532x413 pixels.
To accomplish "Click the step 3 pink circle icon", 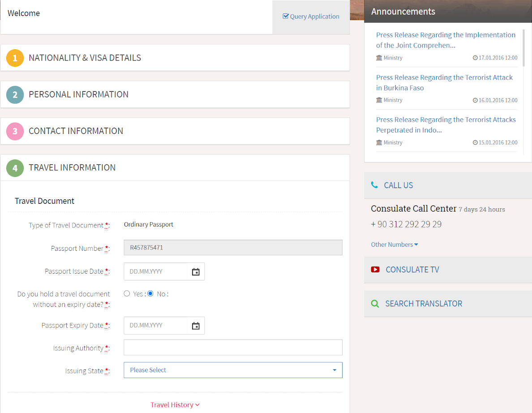I will pyautogui.click(x=15, y=131).
